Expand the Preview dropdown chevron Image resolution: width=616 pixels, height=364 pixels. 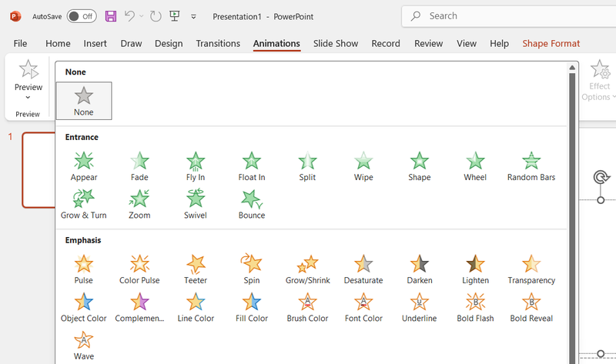pos(28,98)
